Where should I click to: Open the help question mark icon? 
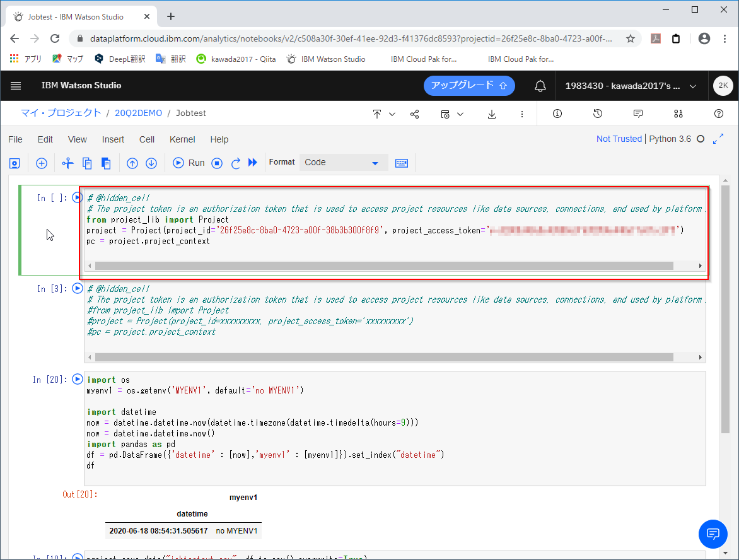[719, 114]
